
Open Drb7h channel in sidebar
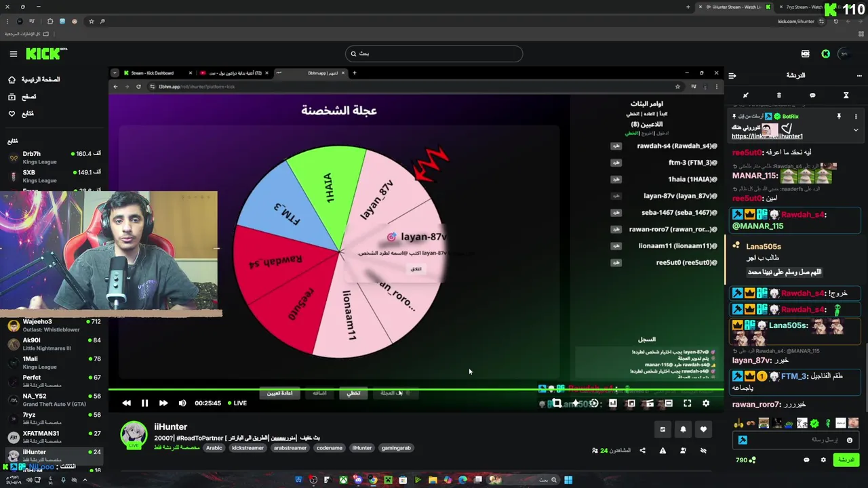[x=54, y=158]
